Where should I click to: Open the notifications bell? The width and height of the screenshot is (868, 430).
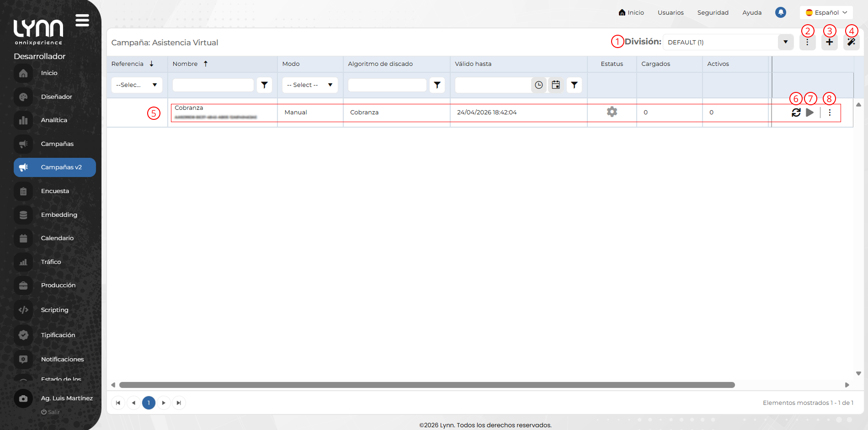pyautogui.click(x=781, y=12)
